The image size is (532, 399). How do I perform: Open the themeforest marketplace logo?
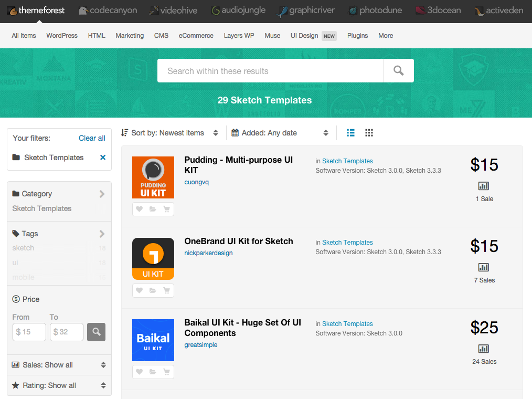pos(36,10)
